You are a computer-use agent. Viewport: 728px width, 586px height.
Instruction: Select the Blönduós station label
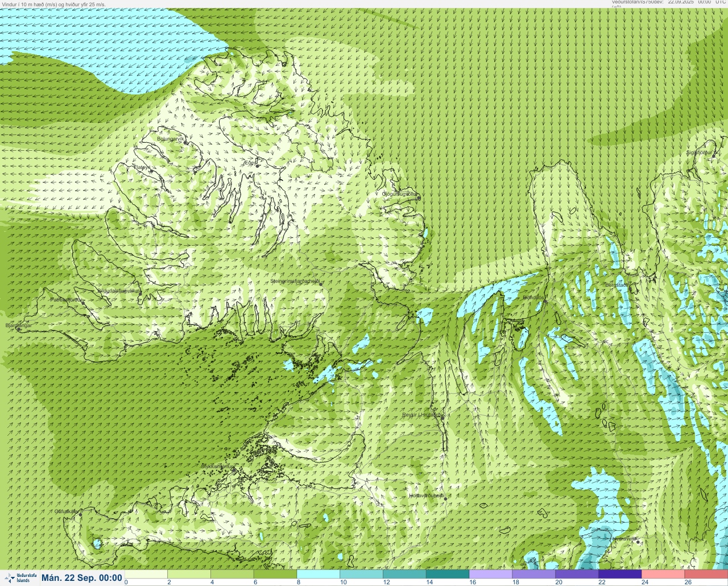[533, 298]
